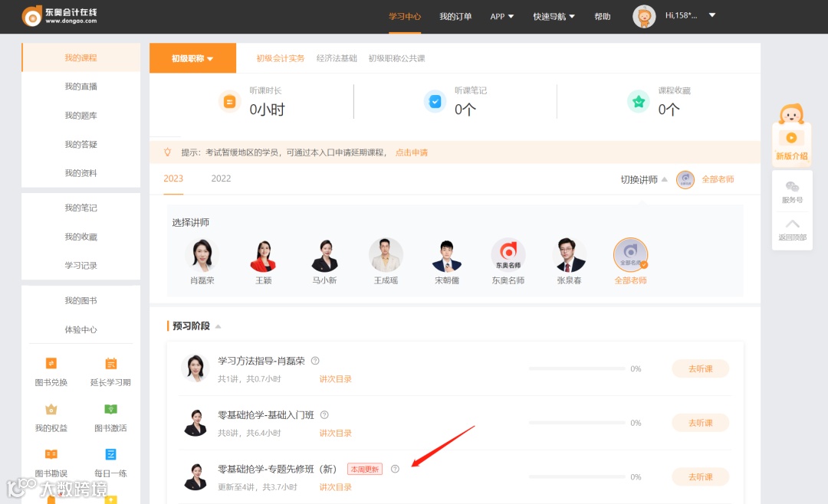Open the 服务号 WeChat icon
The image size is (828, 504).
click(x=792, y=187)
